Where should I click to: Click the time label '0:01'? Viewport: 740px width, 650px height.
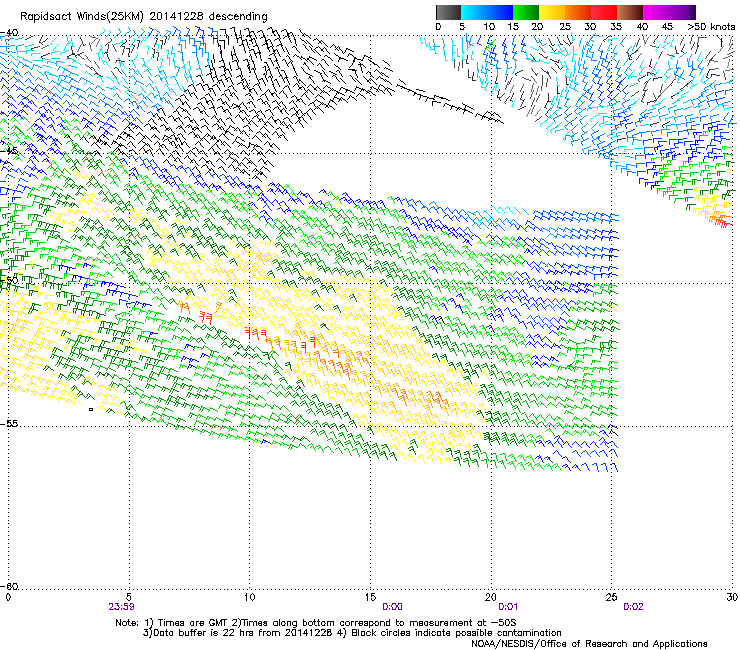click(x=508, y=607)
